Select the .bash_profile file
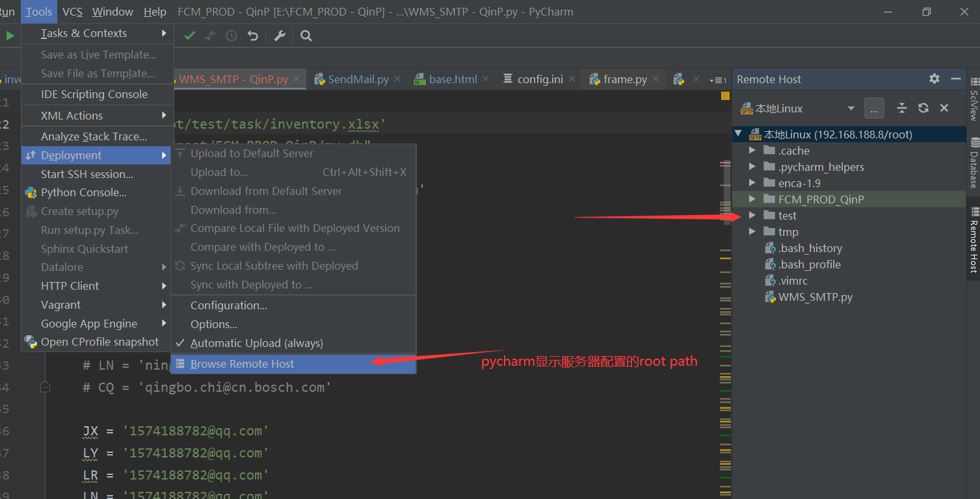The height and width of the screenshot is (499, 980). [809, 264]
